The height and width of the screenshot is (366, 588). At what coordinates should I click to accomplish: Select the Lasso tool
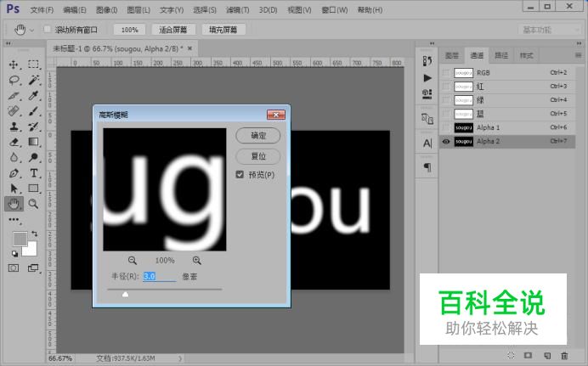(x=14, y=80)
